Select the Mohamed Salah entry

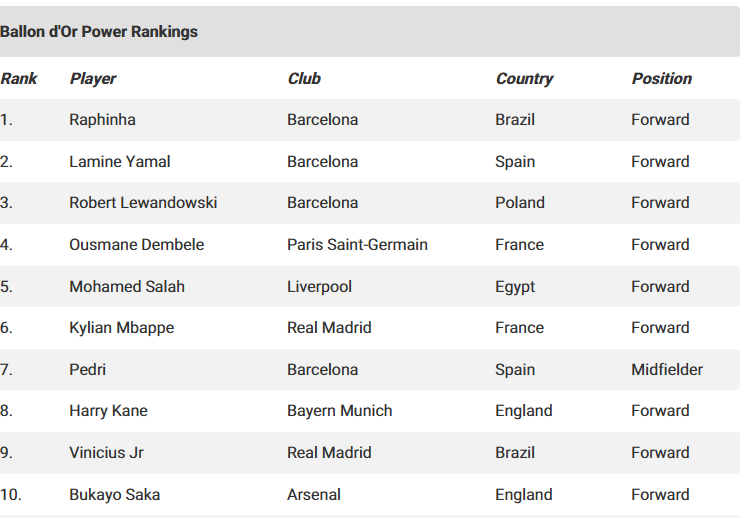point(127,287)
